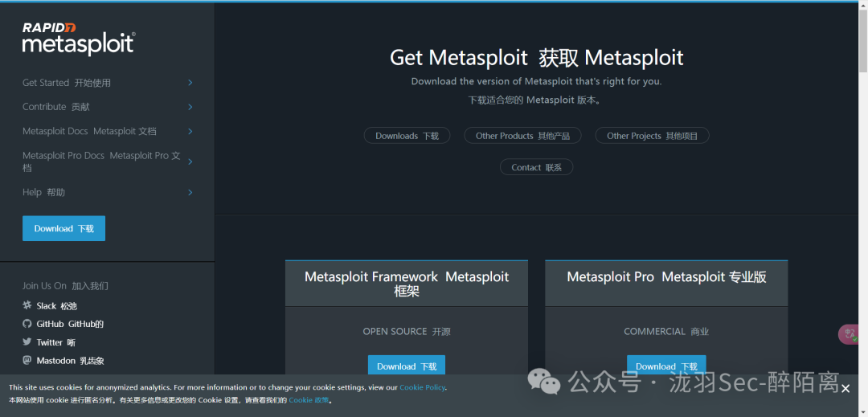Open Metasploit Pro Docs in sidebar
Viewport: 868px width, 417px height.
click(102, 161)
